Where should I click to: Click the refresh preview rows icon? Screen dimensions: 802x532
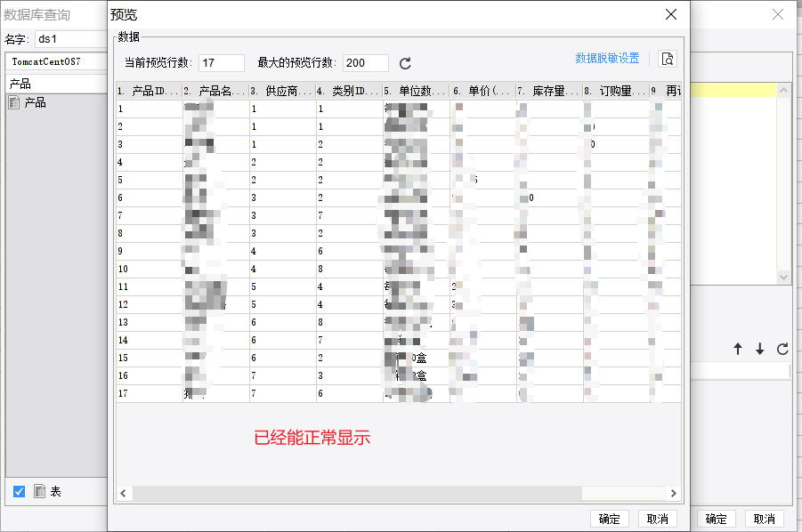point(405,63)
